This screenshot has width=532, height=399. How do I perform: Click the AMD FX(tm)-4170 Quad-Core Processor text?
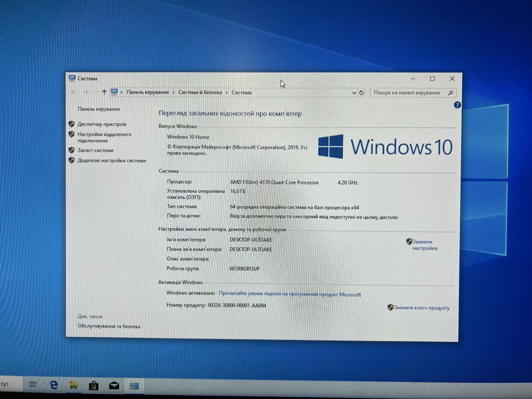(275, 182)
